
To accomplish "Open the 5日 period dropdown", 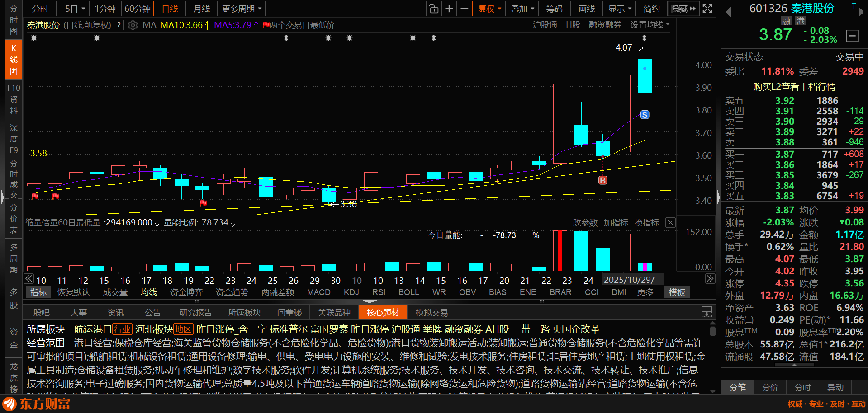I will pos(75,9).
